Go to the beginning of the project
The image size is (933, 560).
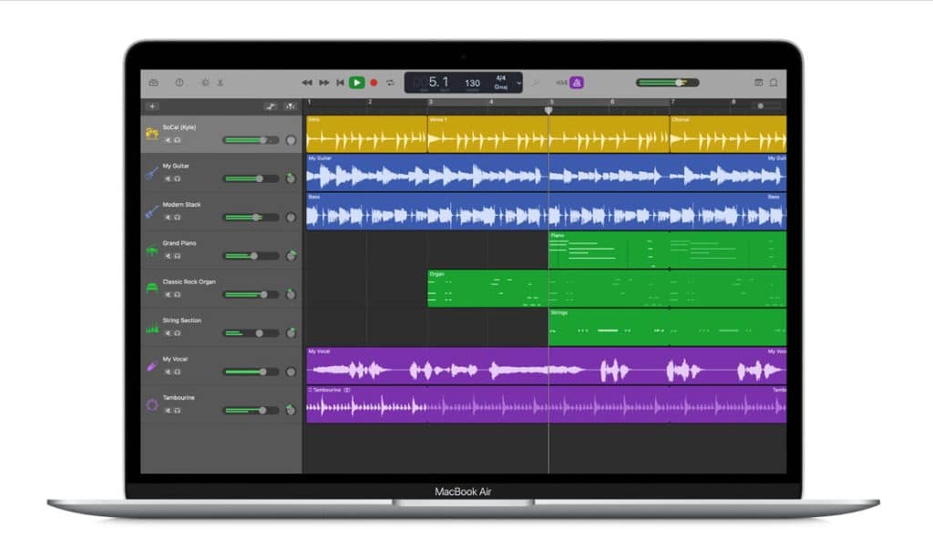pos(340,83)
